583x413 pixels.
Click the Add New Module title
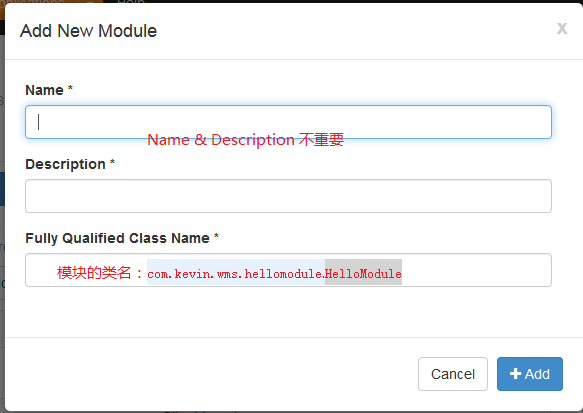[88, 31]
